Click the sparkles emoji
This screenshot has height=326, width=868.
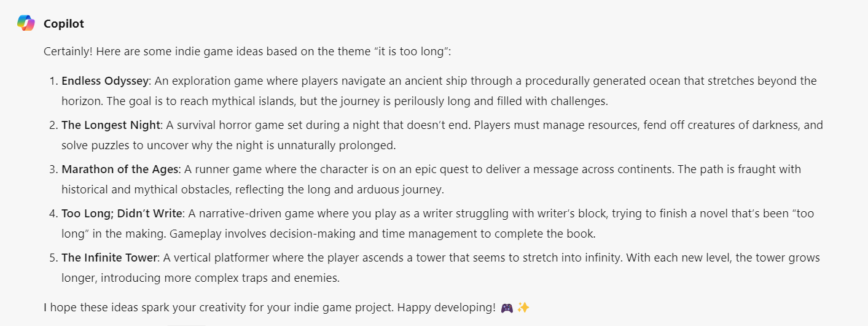pos(523,307)
